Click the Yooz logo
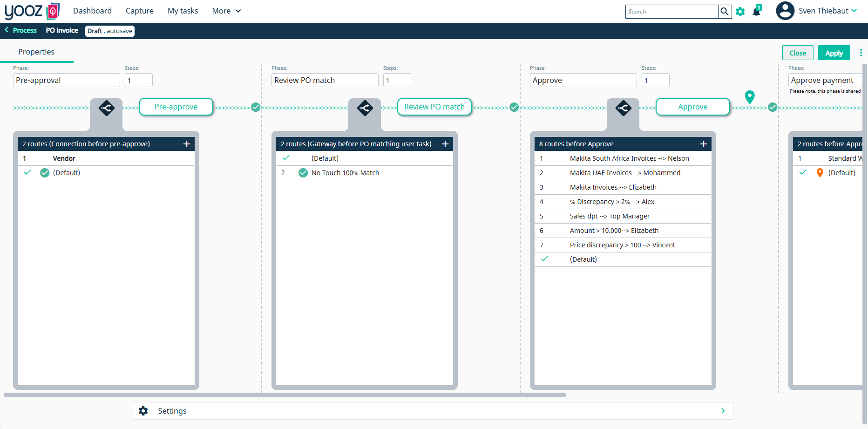The height and width of the screenshot is (429, 868). (x=32, y=11)
